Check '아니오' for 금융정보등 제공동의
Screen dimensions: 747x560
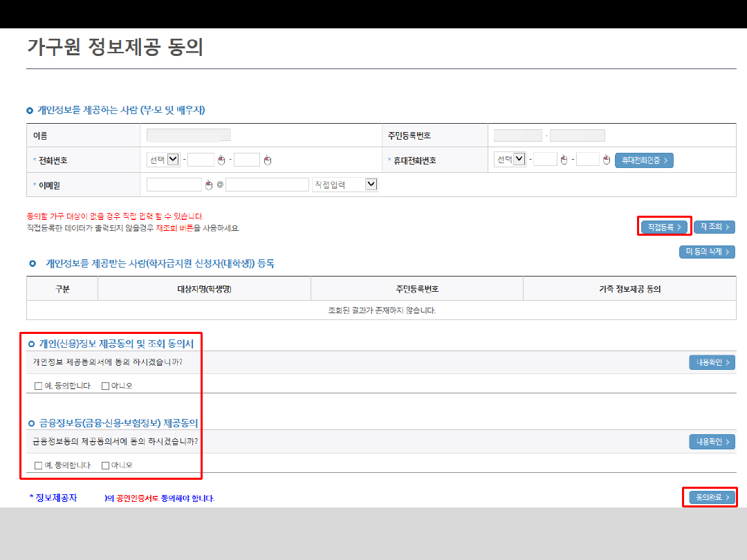(x=106, y=465)
